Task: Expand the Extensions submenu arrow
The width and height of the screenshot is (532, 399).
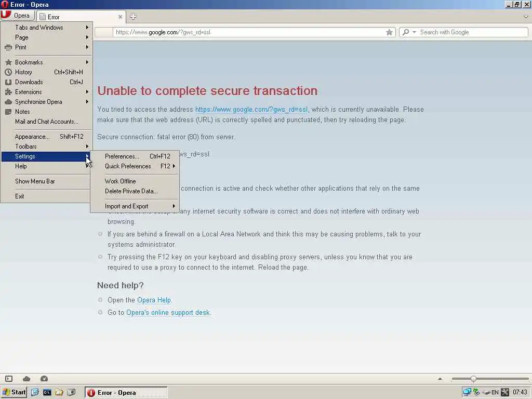Action: pos(87,91)
